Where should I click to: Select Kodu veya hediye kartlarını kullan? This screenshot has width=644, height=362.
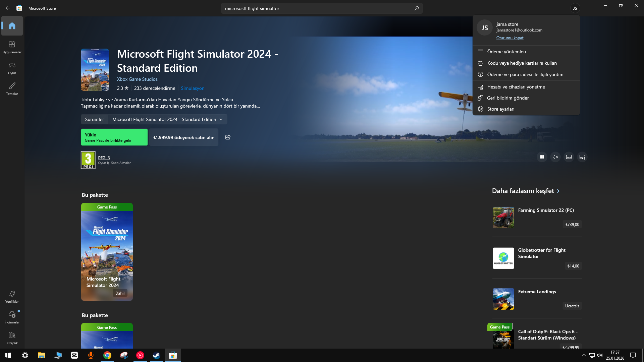coord(526,63)
